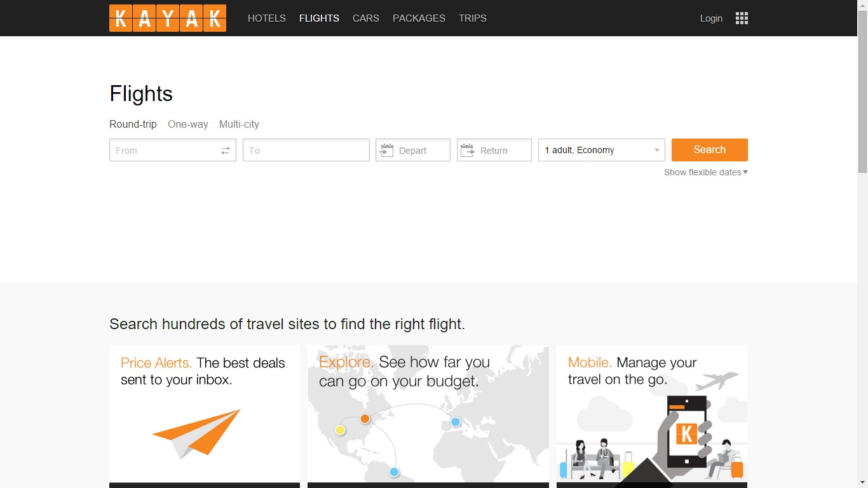The height and width of the screenshot is (488, 868).
Task: Open the TRIPS section
Action: (x=473, y=18)
